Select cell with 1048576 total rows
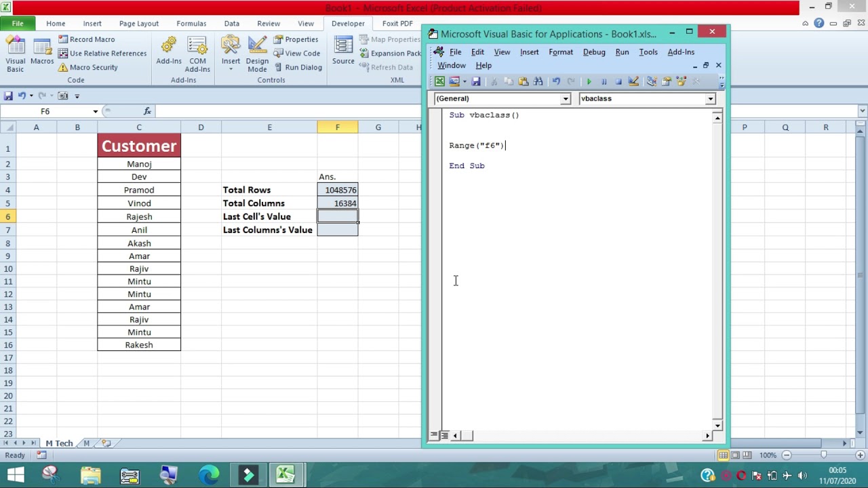 (x=338, y=190)
